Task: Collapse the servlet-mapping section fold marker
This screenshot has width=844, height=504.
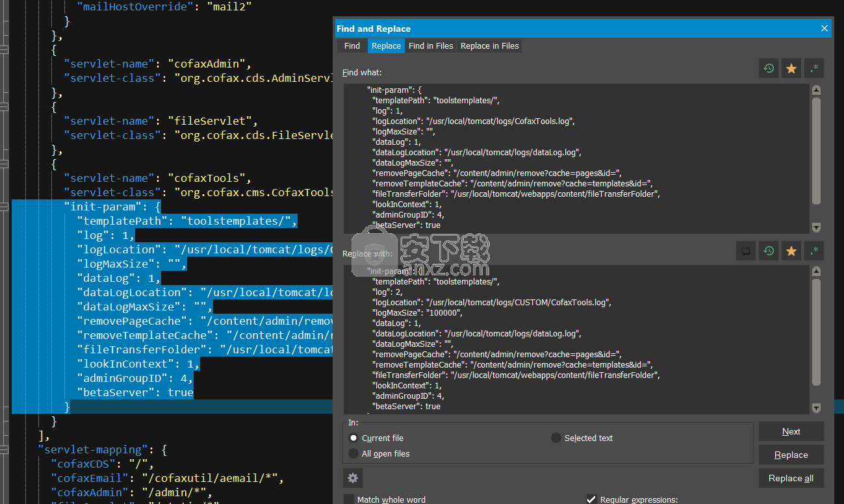Action: 4,449
